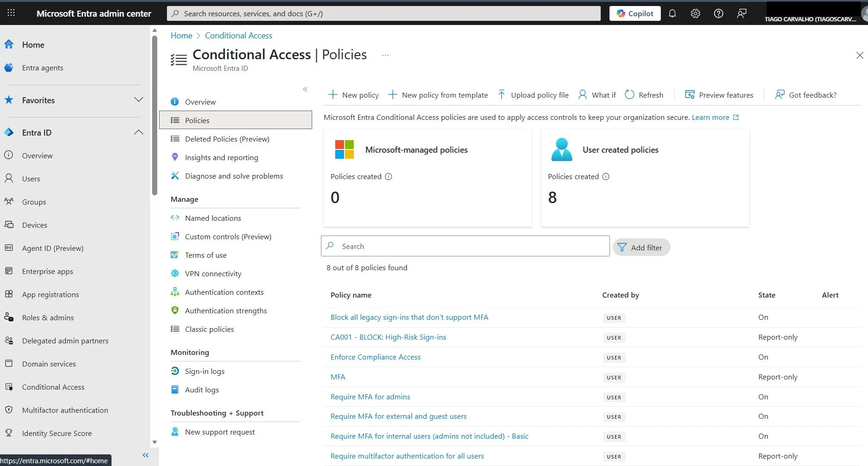
Task: Open the notifications bell
Action: click(672, 13)
